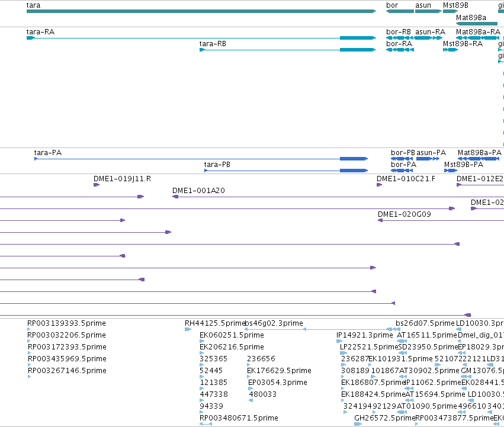504x427 pixels.
Task: Click the tara gene bar
Action: pos(201,11)
